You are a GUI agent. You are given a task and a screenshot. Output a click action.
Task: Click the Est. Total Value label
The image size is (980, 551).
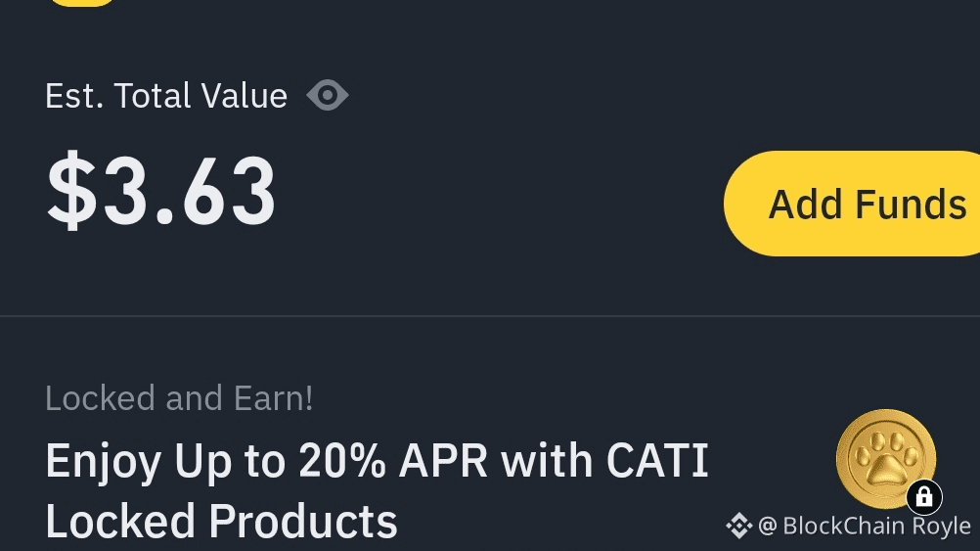point(166,96)
